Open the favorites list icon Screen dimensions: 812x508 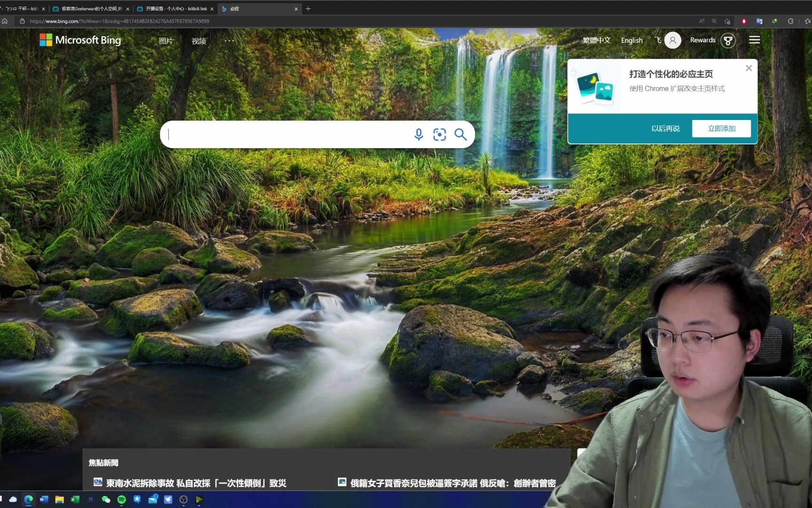[808, 21]
